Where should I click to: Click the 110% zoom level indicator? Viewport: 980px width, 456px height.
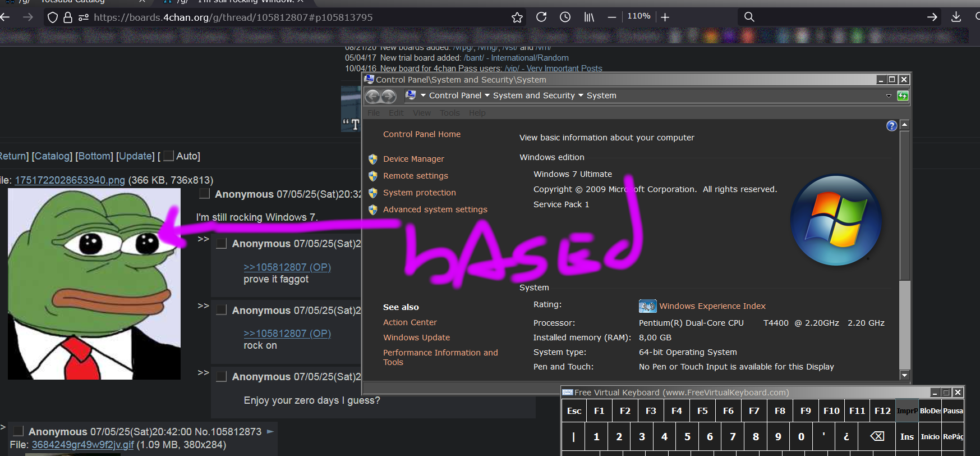pyautogui.click(x=639, y=16)
